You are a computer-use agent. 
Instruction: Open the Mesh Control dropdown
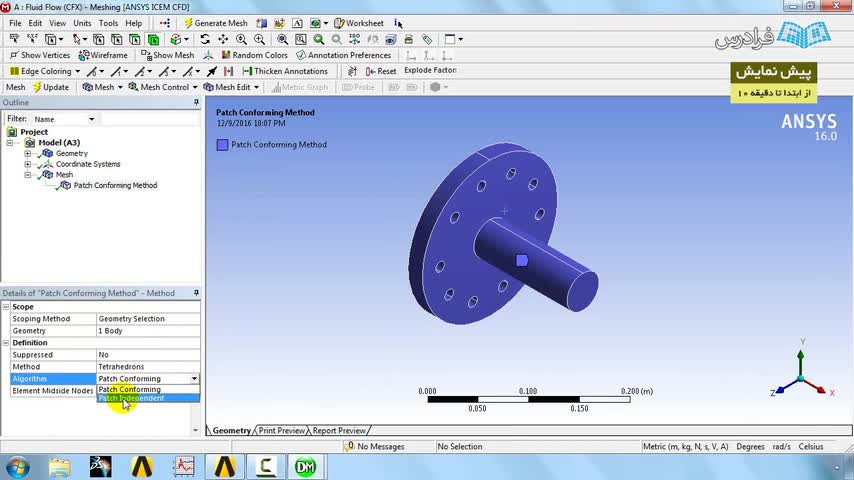pyautogui.click(x=163, y=87)
